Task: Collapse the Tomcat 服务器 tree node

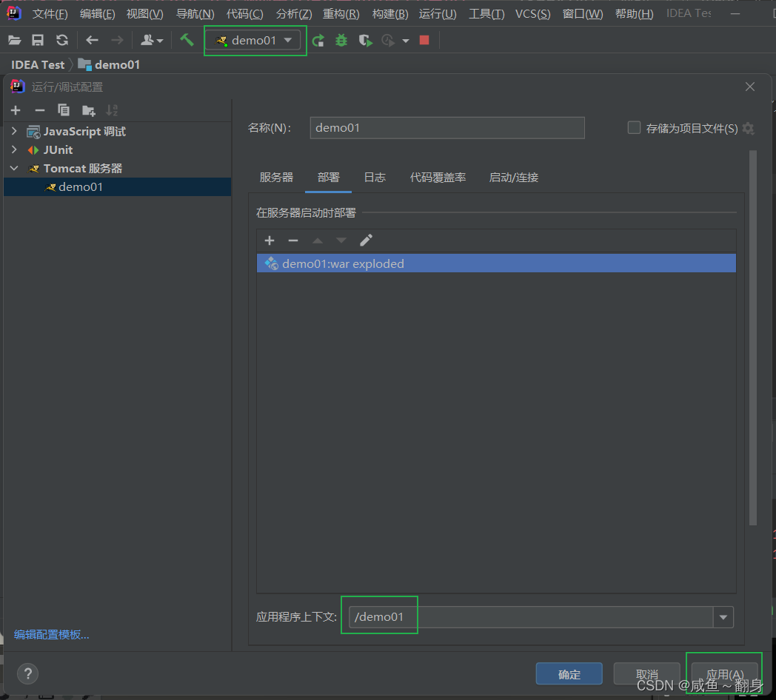Action: [14, 168]
